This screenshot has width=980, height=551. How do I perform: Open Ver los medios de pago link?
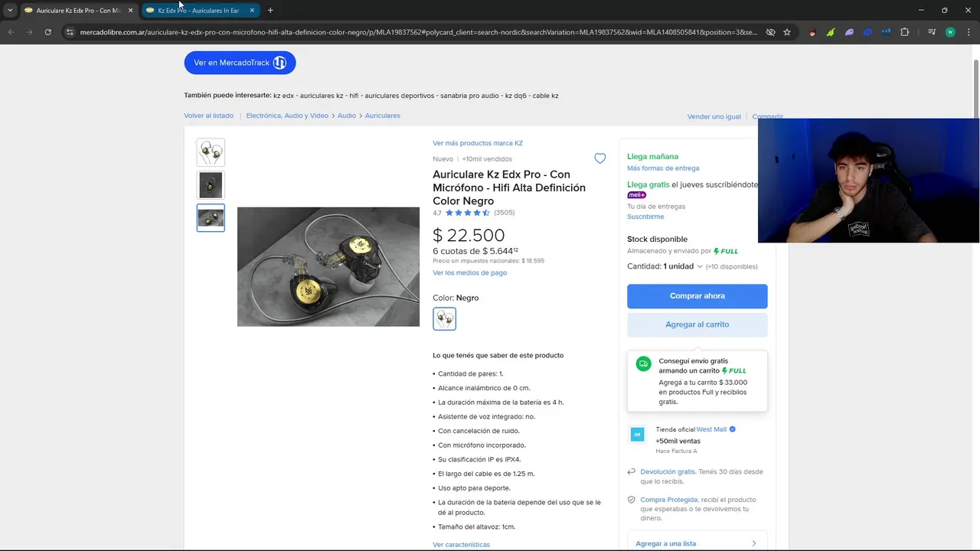click(469, 272)
